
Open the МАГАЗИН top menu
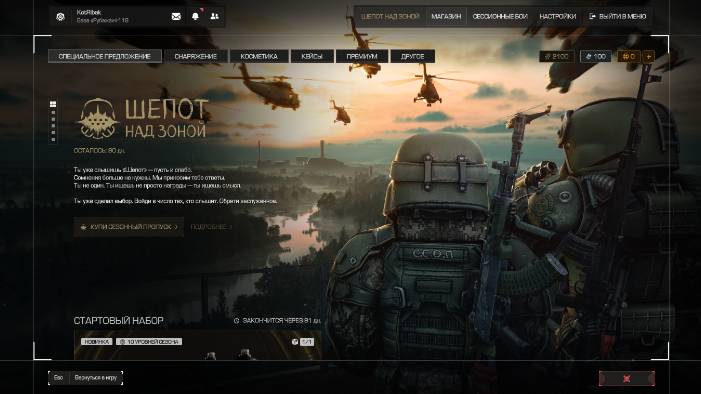click(x=446, y=17)
